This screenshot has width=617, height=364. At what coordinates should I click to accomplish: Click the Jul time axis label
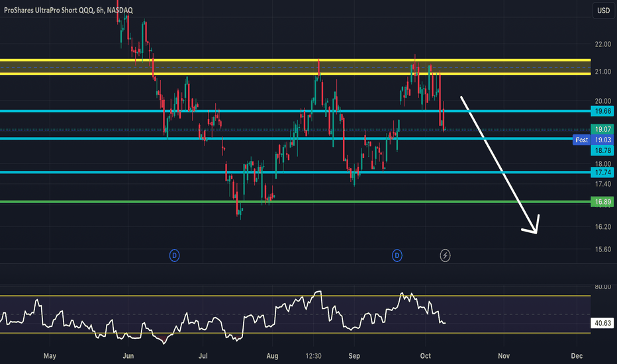pos(203,356)
